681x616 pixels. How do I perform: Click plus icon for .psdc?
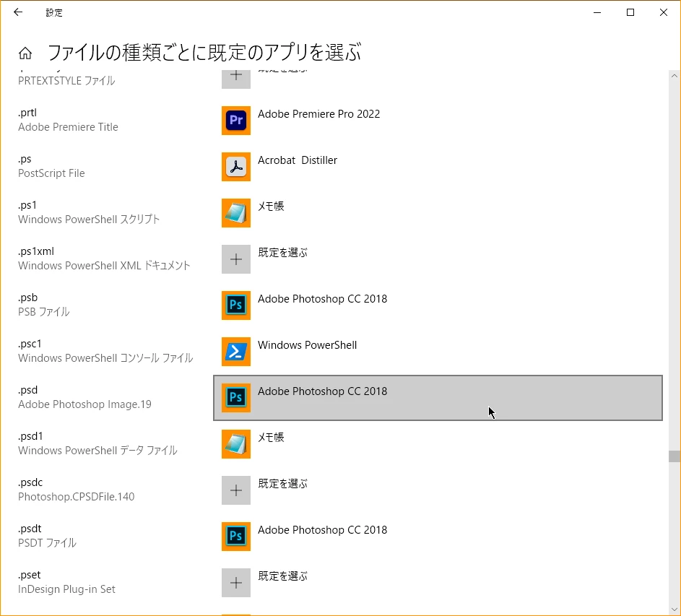click(x=236, y=490)
